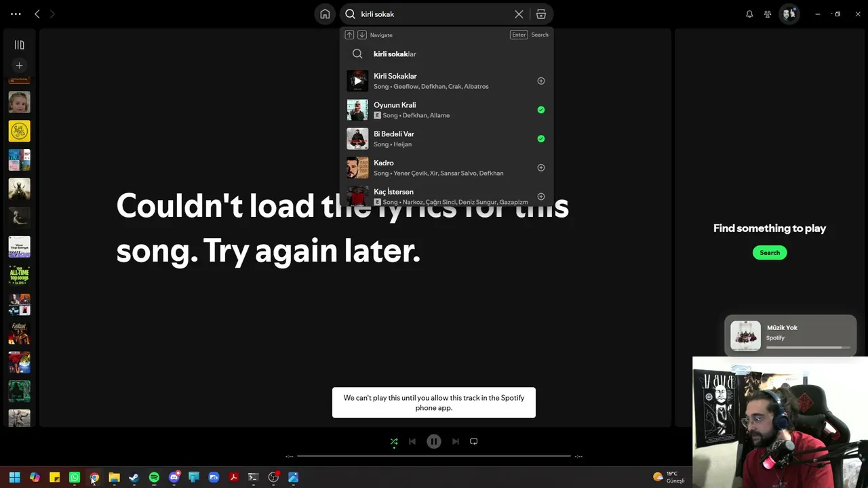
Task: Select the 'kirli sokaklar' search suggestion
Action: point(447,54)
